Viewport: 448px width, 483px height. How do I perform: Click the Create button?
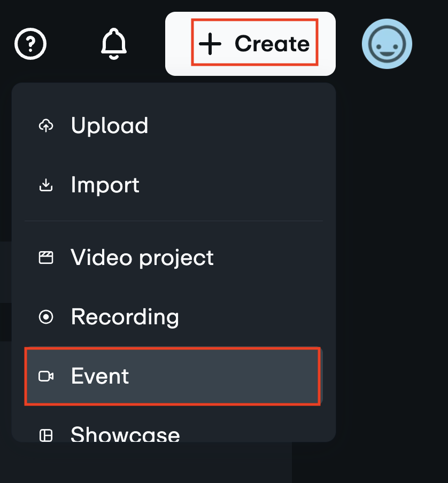[250, 44]
